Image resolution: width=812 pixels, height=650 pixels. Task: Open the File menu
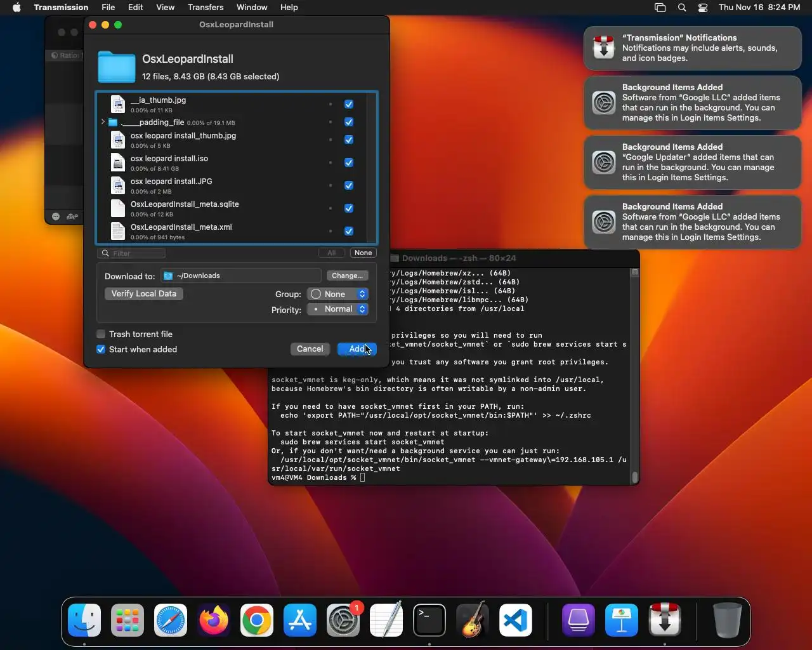tap(108, 8)
